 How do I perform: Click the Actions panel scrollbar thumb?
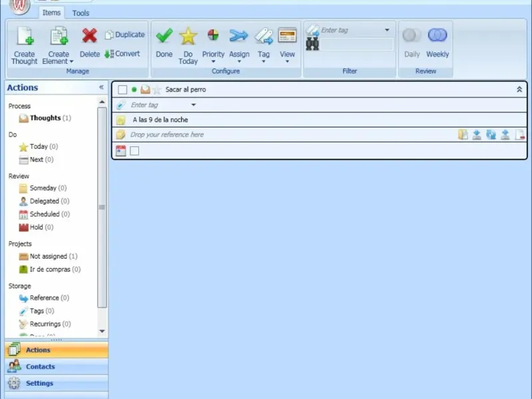102,207
